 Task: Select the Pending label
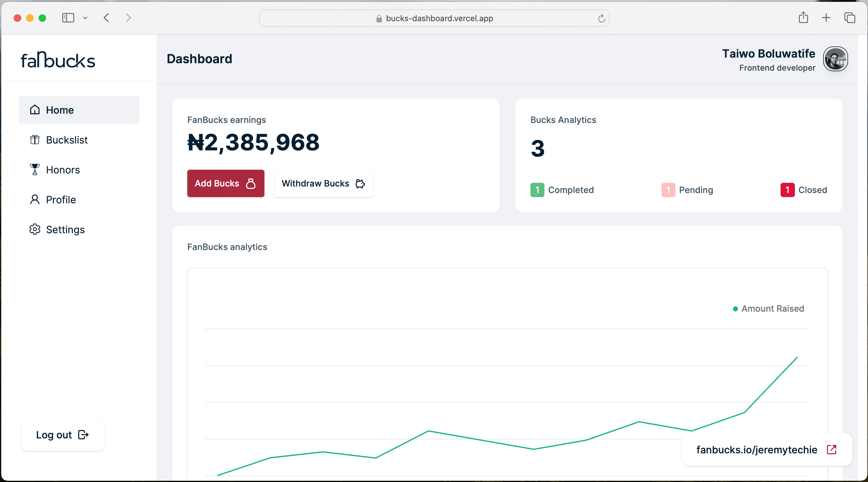point(696,190)
